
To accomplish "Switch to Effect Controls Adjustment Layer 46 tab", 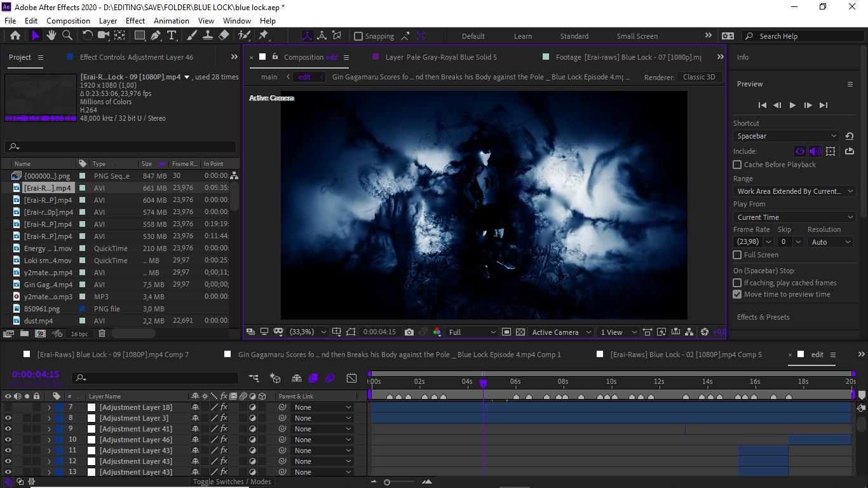I will 136,57.
